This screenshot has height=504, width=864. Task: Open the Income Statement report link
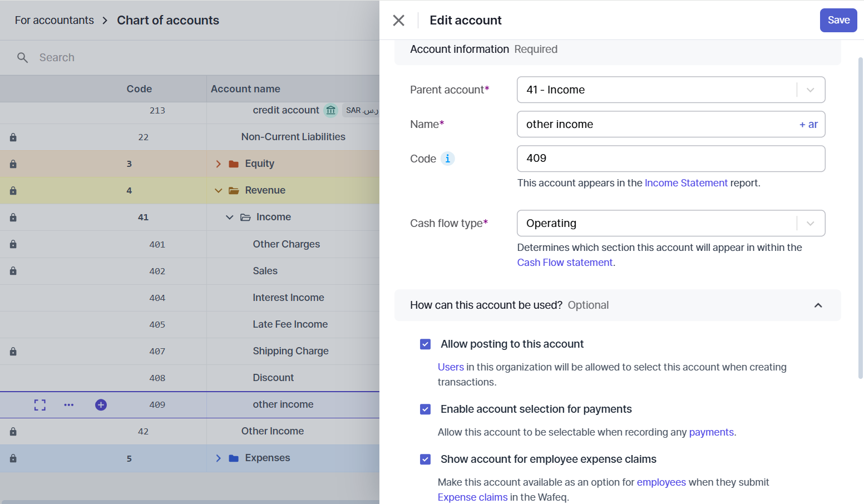(x=686, y=182)
